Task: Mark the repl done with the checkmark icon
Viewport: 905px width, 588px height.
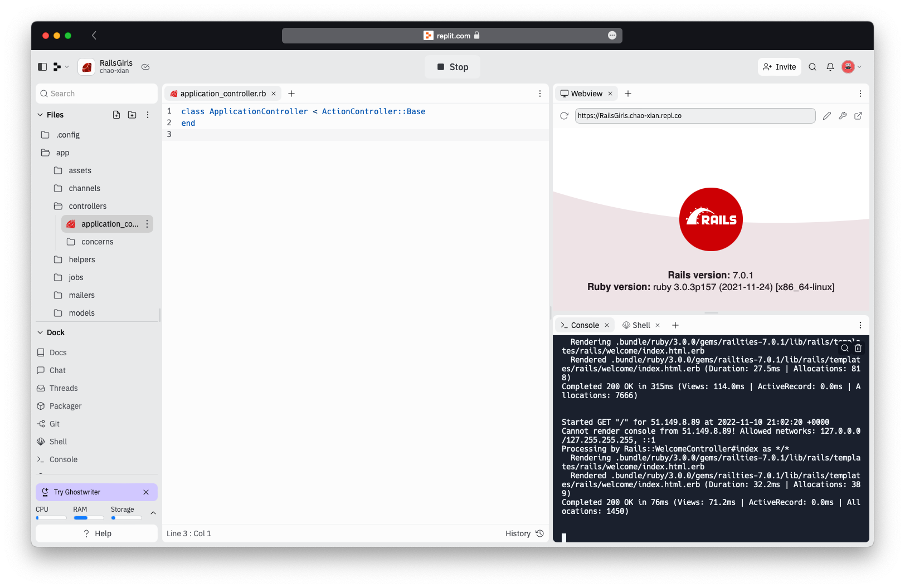Action: pyautogui.click(x=145, y=66)
